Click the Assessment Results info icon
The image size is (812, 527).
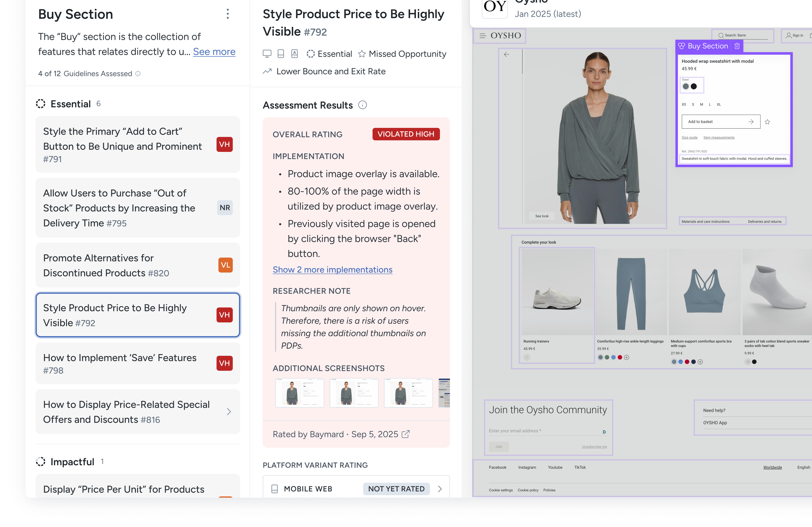362,105
